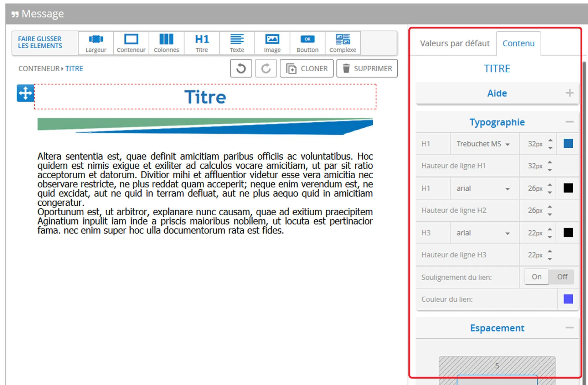Choose the Boutton element icon
The width and height of the screenshot is (588, 385).
pos(308,43)
